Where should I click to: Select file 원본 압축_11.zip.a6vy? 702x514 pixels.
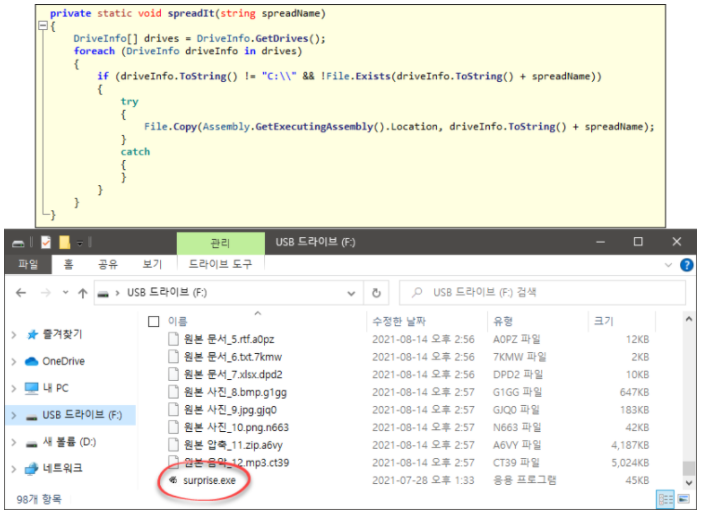pyautogui.click(x=233, y=445)
